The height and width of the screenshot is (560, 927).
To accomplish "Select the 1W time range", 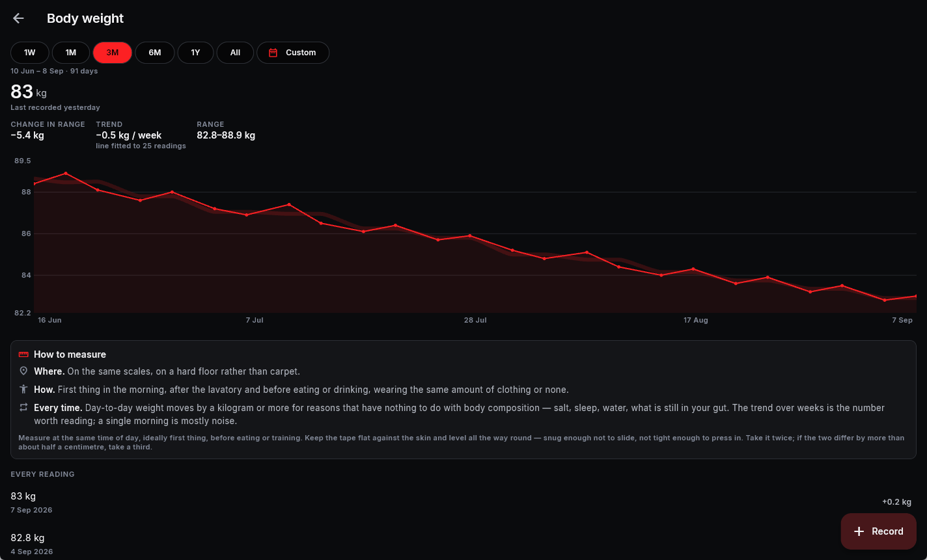I will pos(30,53).
